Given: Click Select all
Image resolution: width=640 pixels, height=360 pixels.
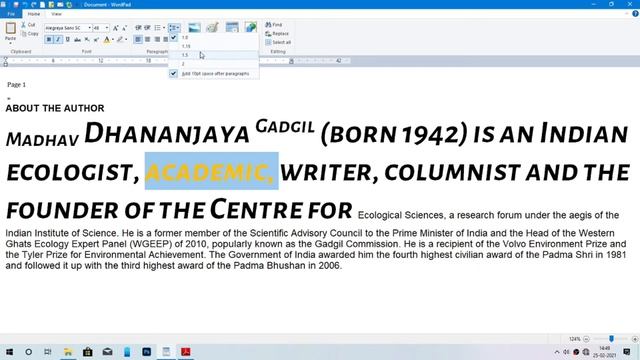Looking at the screenshot, I should click(278, 42).
